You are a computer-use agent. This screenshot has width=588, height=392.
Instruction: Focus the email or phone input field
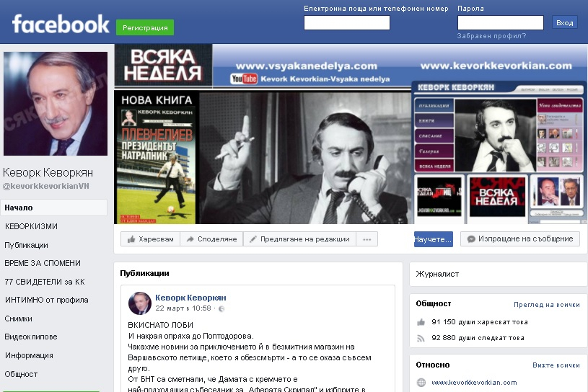pyautogui.click(x=347, y=22)
